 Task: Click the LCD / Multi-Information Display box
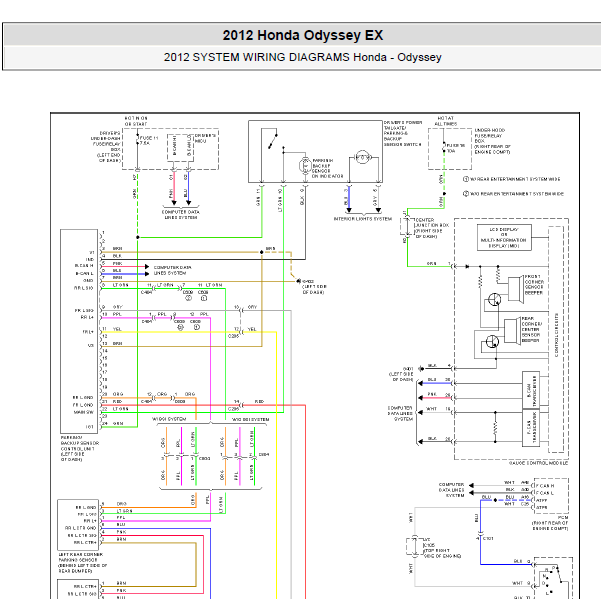(504, 238)
